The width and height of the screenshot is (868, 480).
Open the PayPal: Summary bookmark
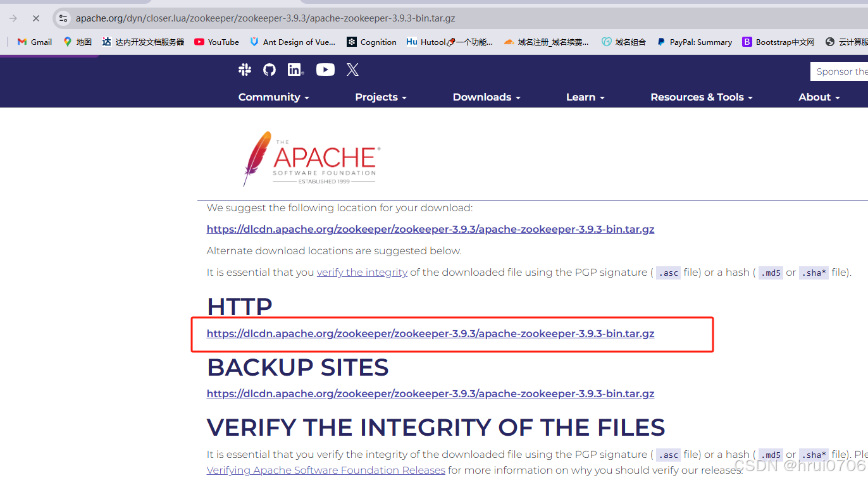[694, 42]
